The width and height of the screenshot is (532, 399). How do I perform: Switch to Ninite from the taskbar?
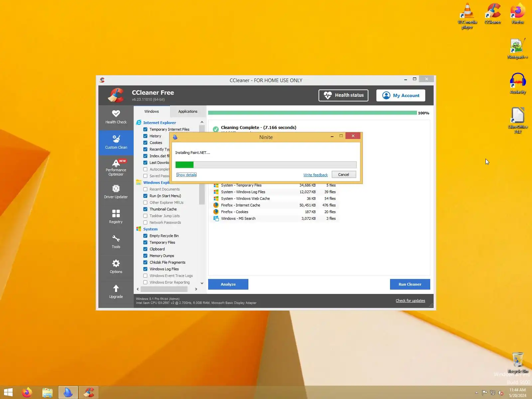click(68, 392)
